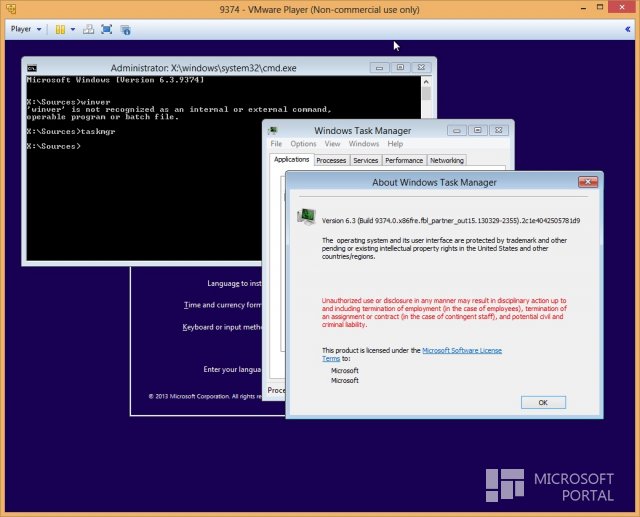Switch to the Processes tab

(x=331, y=160)
